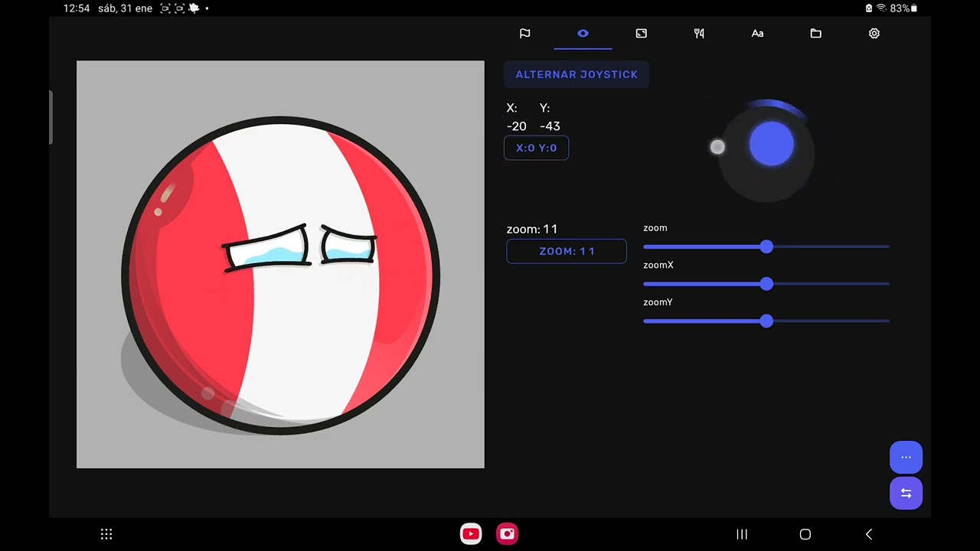The image size is (980, 551).
Task: Click the zoom slider handle
Action: coord(766,246)
